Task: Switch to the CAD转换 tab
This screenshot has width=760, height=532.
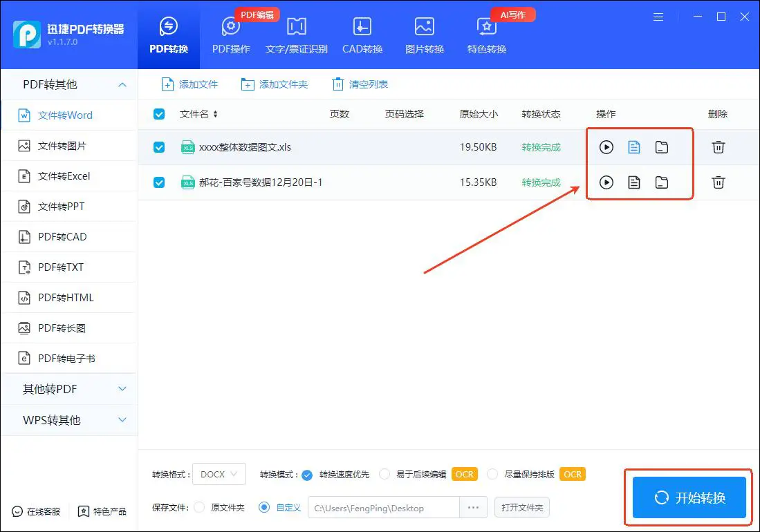Action: pos(362,31)
